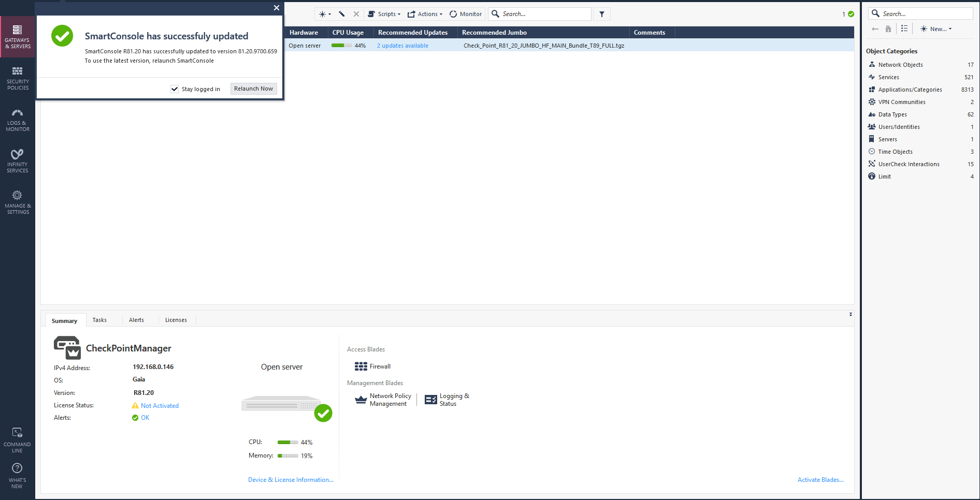Collapse the bottom details pane
This screenshot has width=980, height=500.
(x=851, y=314)
